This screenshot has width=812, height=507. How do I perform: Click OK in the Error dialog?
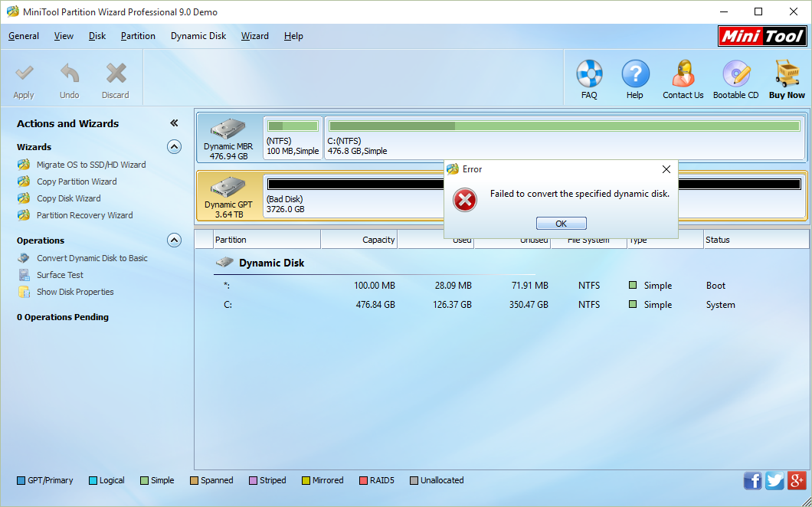click(562, 224)
